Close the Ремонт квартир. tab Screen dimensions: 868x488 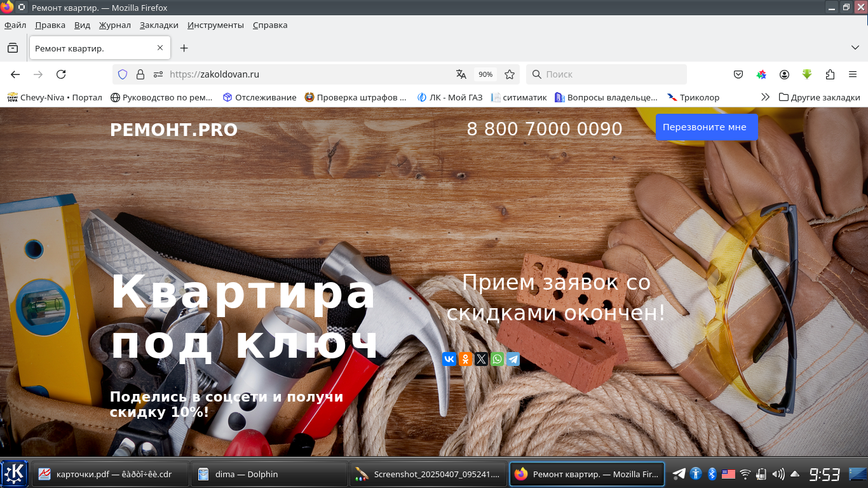[160, 48]
